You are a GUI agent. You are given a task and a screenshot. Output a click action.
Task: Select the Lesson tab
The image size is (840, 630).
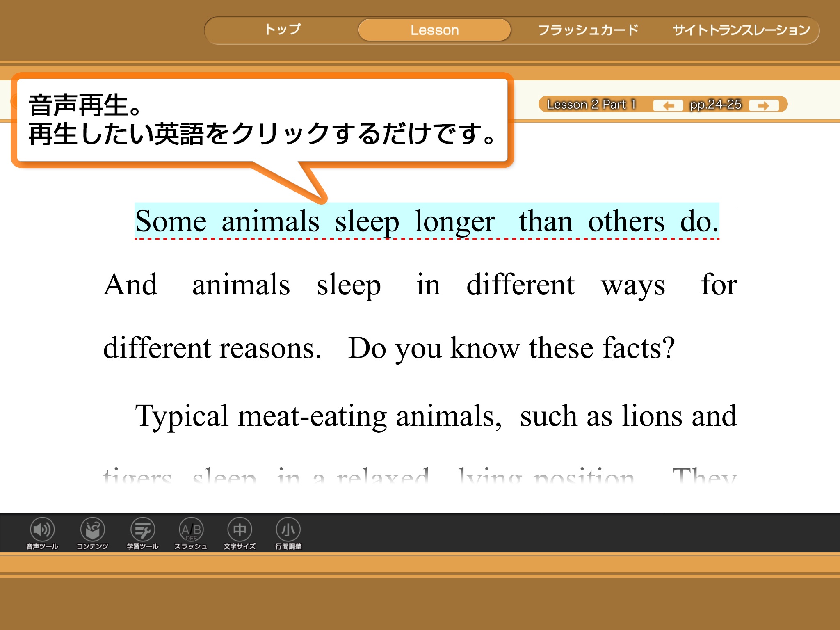(434, 30)
